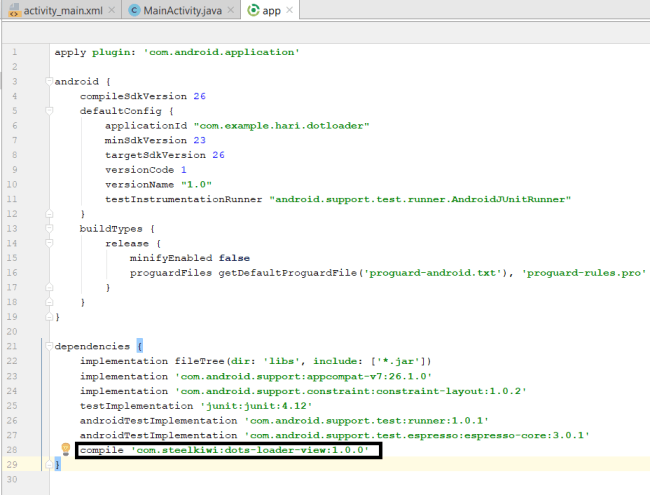Click the fileTree libs dependency line
Screen dimensions: 650x495
coord(255,362)
